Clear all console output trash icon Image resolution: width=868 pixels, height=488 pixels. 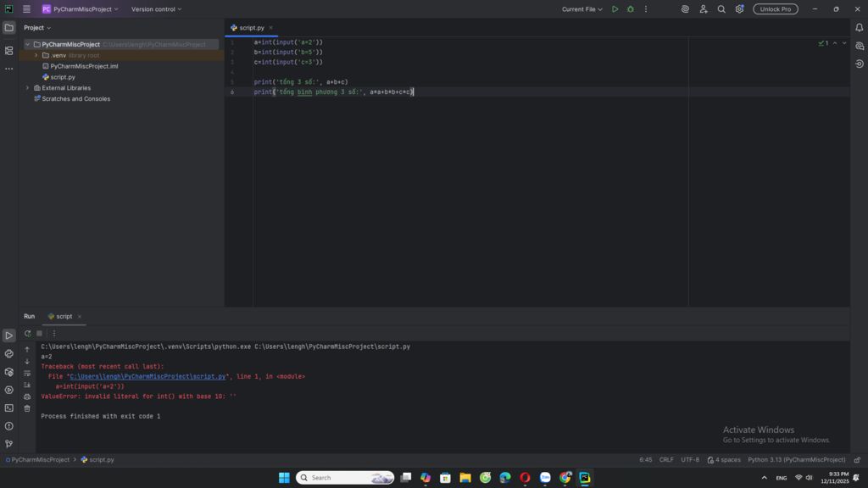pos(27,408)
